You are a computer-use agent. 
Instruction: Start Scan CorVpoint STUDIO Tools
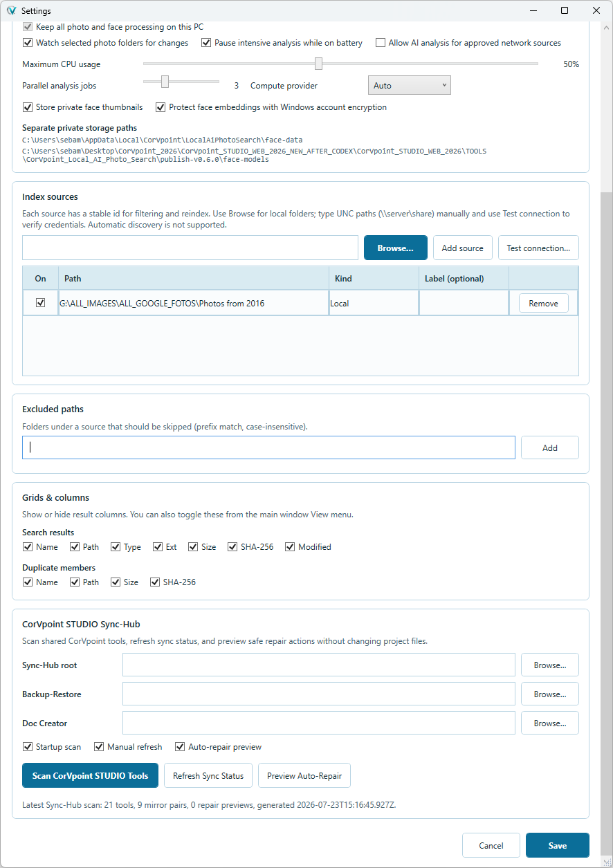coord(90,775)
